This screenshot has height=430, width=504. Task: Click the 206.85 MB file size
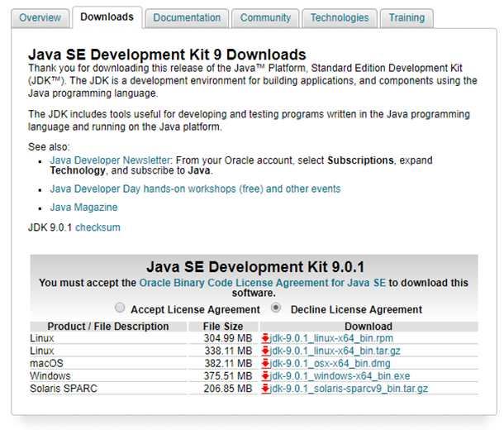coord(228,389)
